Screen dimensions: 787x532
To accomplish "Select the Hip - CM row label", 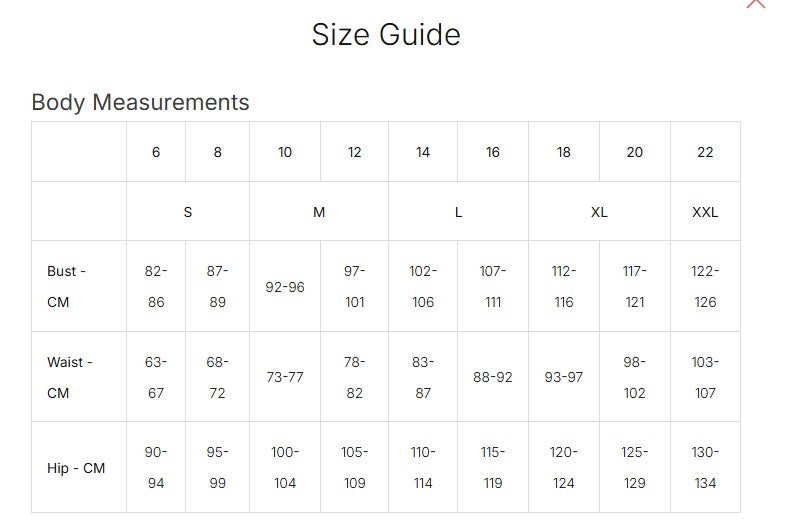I will coord(76,468).
